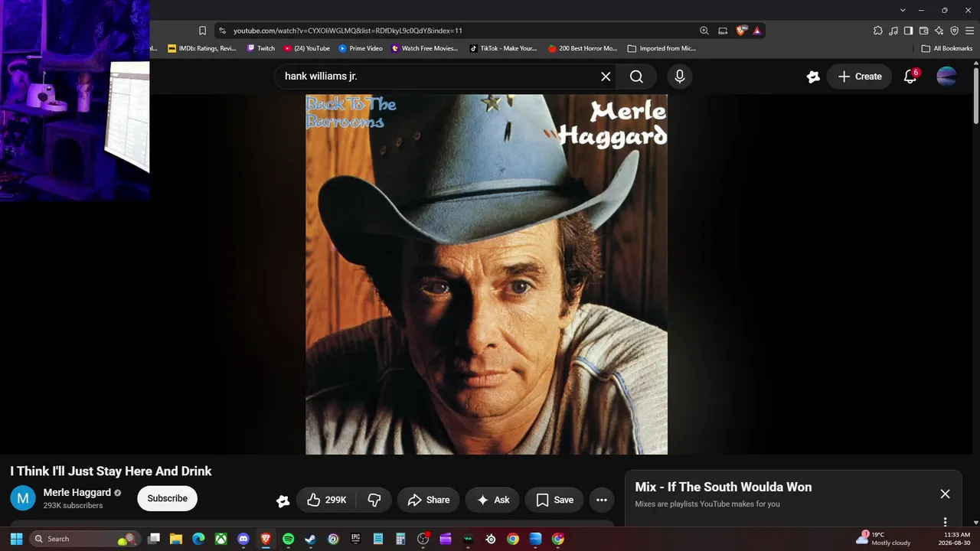This screenshot has width=980, height=551.
Task: Open site settings icon in address bar
Action: (222, 31)
